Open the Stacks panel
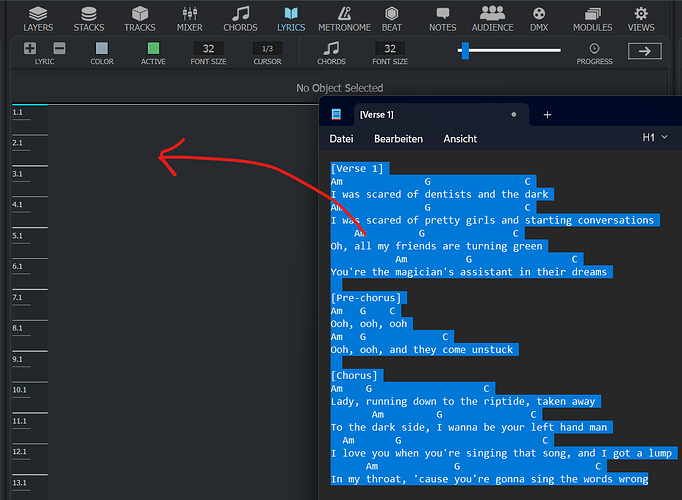 point(89,19)
